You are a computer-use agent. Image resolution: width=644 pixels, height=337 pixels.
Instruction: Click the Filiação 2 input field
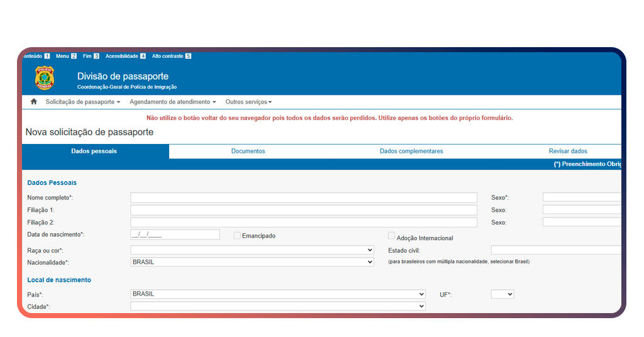click(304, 222)
